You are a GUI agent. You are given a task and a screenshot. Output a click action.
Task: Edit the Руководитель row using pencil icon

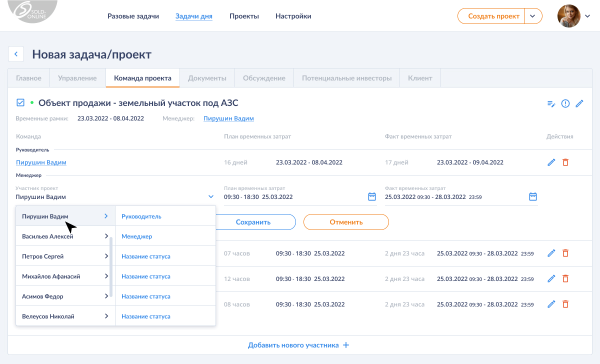tap(551, 162)
